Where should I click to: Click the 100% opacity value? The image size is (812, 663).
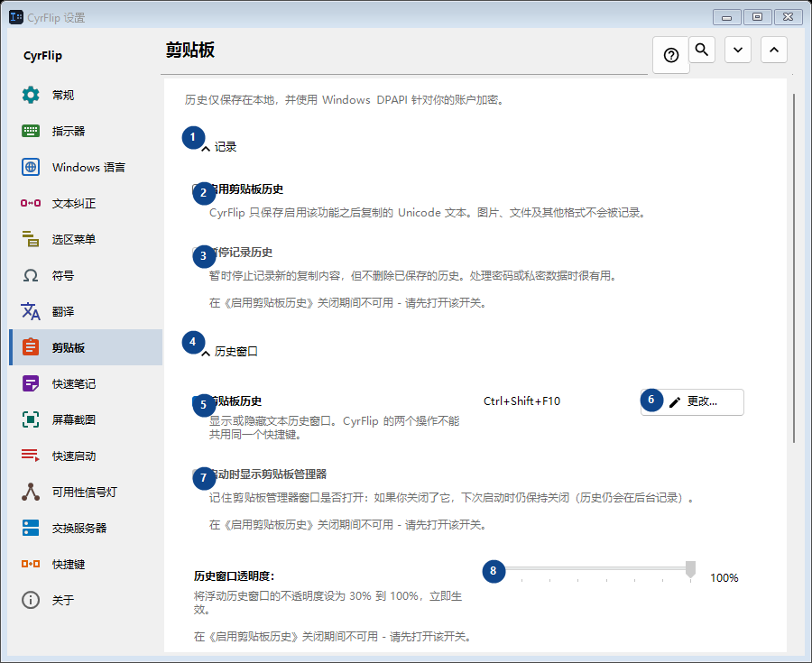click(x=724, y=578)
